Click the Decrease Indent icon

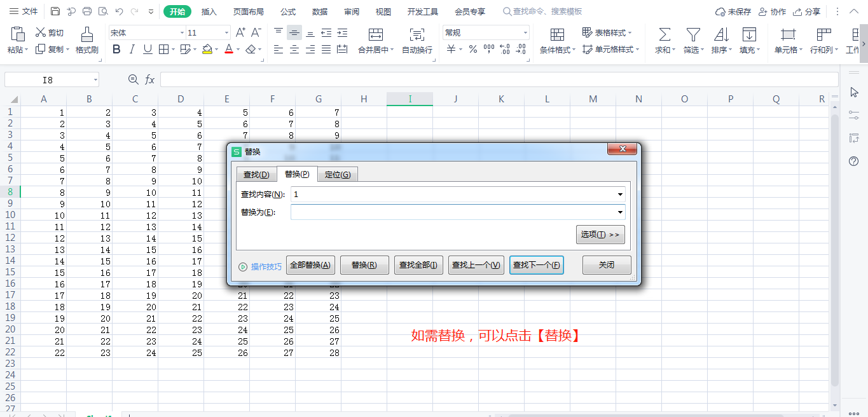tap(326, 32)
